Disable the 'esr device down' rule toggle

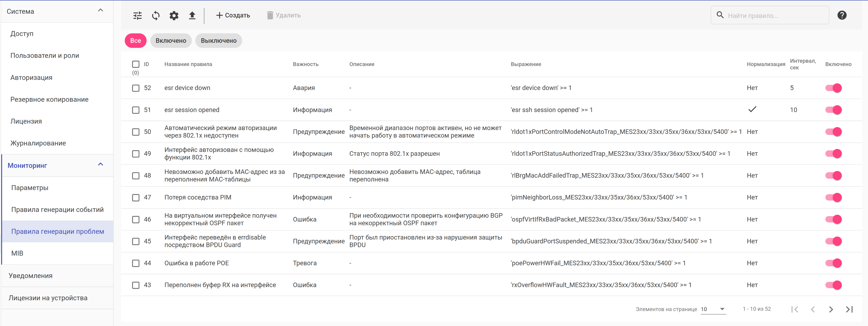point(834,88)
